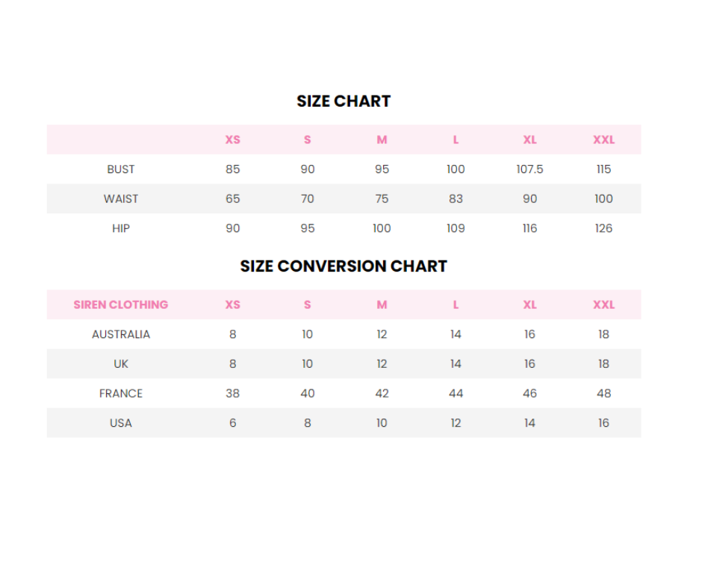The width and height of the screenshot is (702, 588).
Task: Click the UK row label
Action: pyautogui.click(x=120, y=364)
